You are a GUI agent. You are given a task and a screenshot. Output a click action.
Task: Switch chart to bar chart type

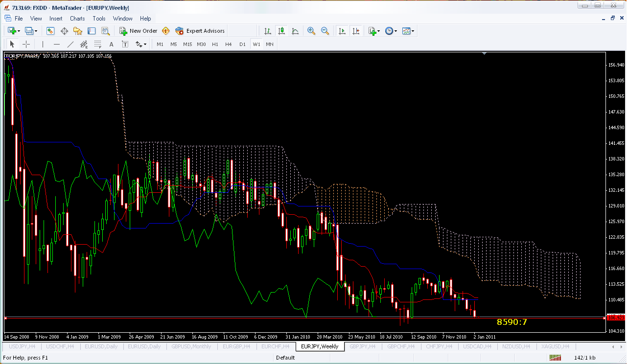coord(268,31)
